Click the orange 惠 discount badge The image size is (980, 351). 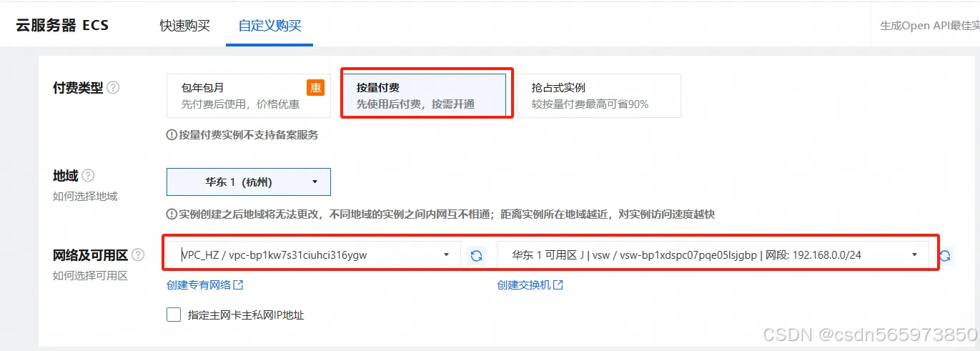click(x=315, y=87)
